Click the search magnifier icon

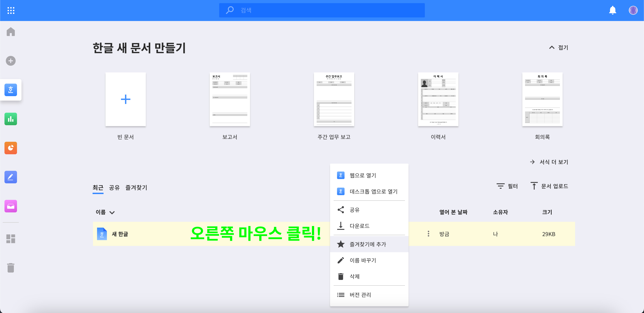(229, 10)
